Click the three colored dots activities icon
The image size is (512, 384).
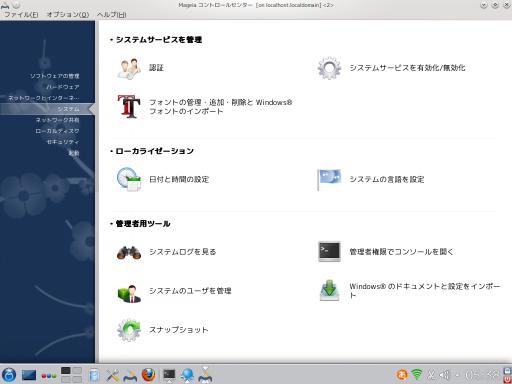pyautogui.click(x=49, y=376)
